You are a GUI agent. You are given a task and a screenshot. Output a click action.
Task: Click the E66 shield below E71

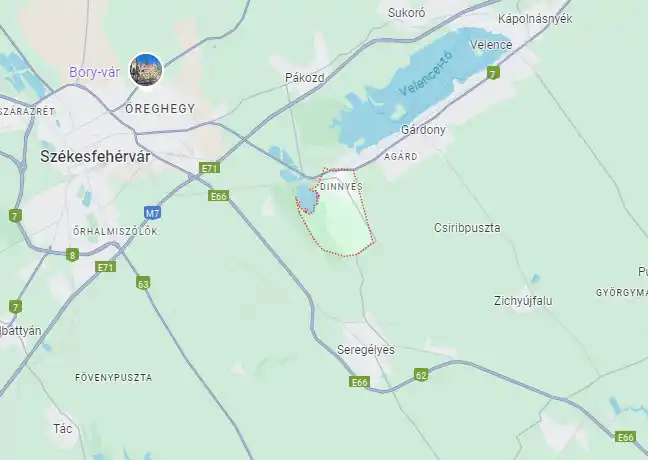[x=219, y=196]
